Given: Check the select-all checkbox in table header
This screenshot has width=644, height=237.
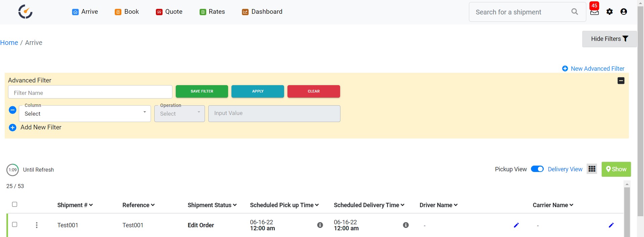Looking at the screenshot, I should click(14, 204).
